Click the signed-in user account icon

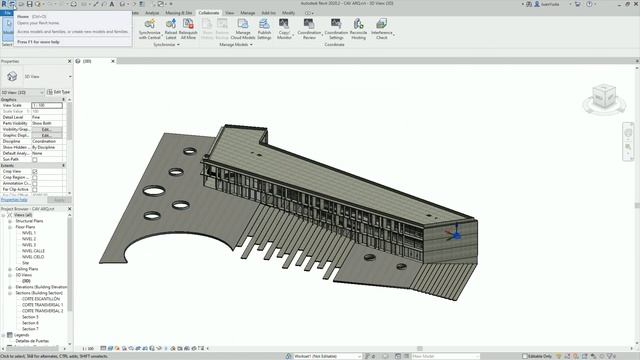pos(537,4)
